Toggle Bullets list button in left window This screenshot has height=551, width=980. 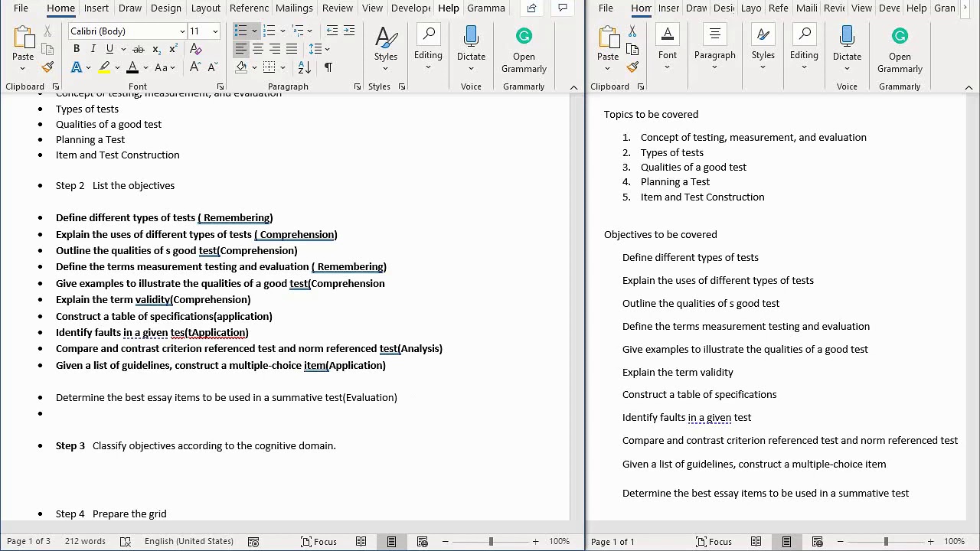click(241, 31)
